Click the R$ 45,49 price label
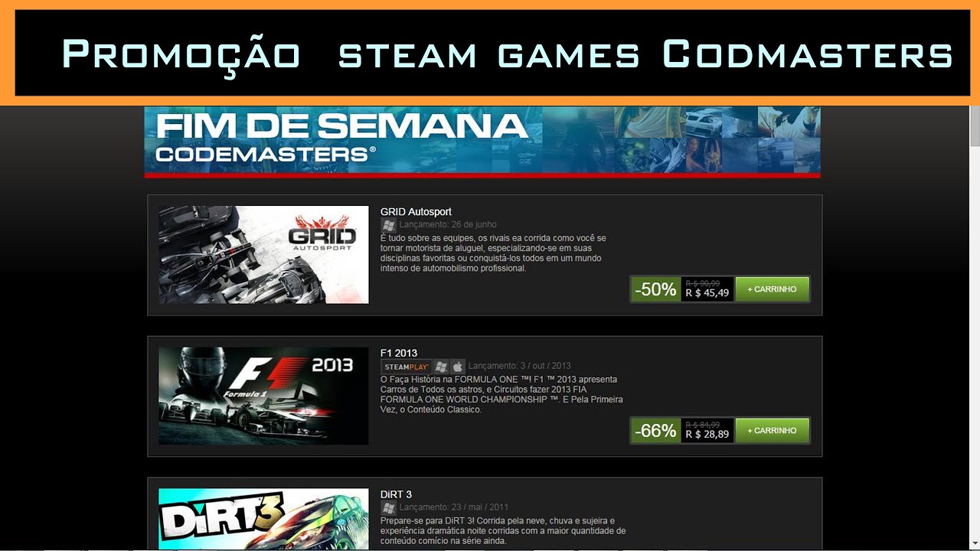Viewport: 980px width, 551px height. (707, 293)
